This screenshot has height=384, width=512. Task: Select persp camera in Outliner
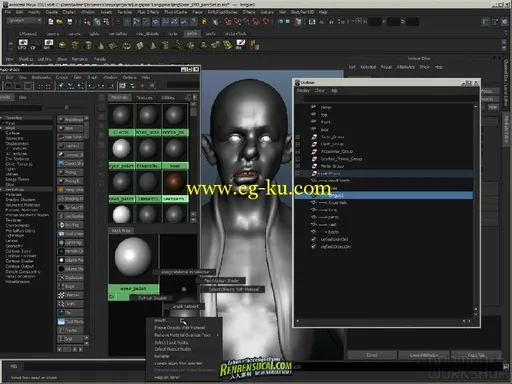(326, 107)
